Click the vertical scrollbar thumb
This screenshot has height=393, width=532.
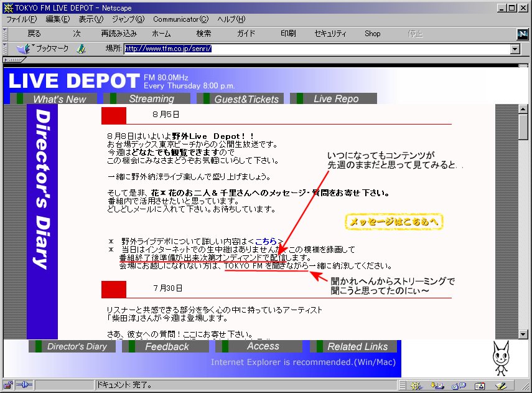click(x=523, y=126)
